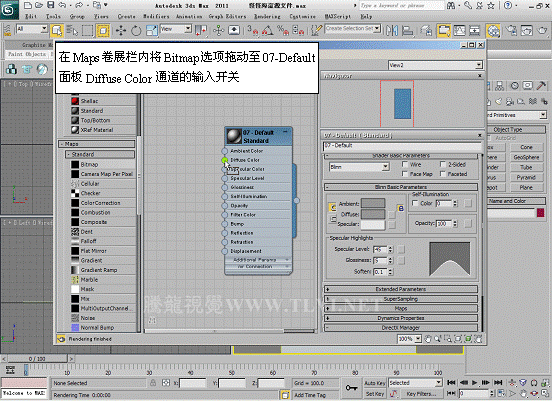The height and width of the screenshot is (401, 552).
Task: Enable the Face Map checkbox
Action: pyautogui.click(x=405, y=174)
